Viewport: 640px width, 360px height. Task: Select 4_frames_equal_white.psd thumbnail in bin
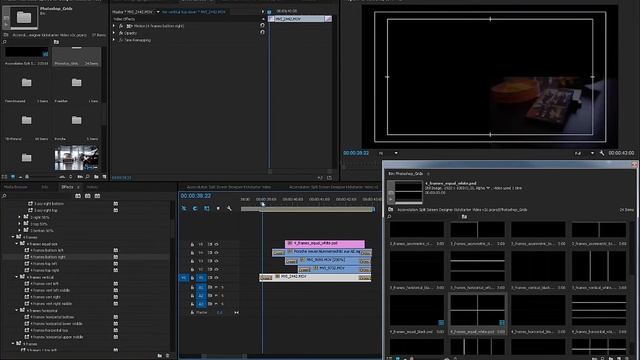pyautogui.click(x=477, y=311)
